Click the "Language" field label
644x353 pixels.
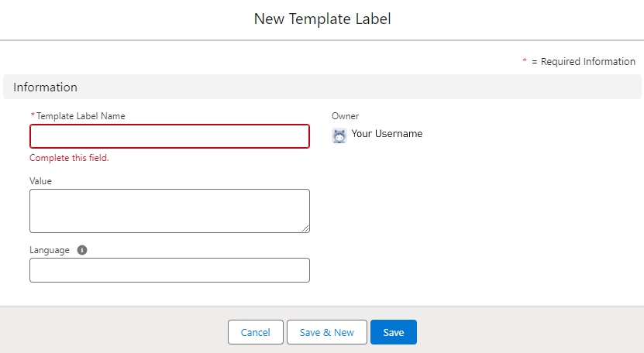click(x=50, y=250)
